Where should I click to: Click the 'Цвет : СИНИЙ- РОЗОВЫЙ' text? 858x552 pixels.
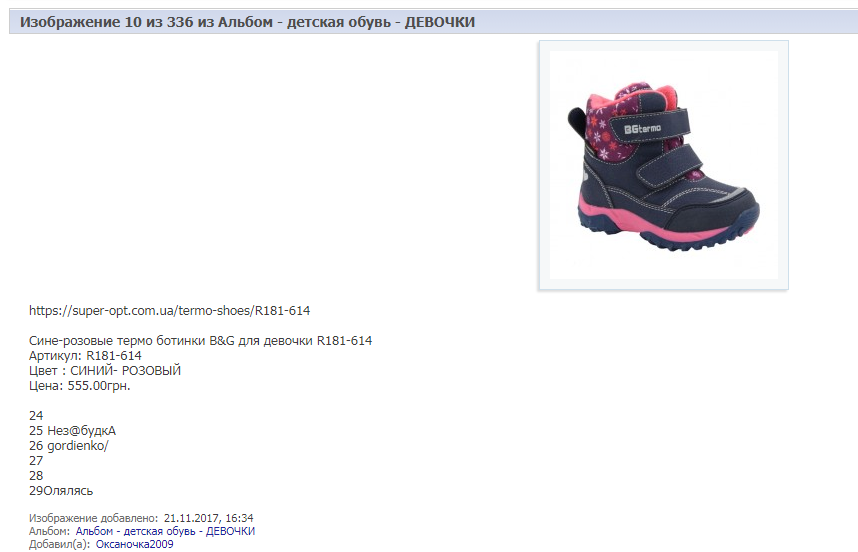coord(105,370)
